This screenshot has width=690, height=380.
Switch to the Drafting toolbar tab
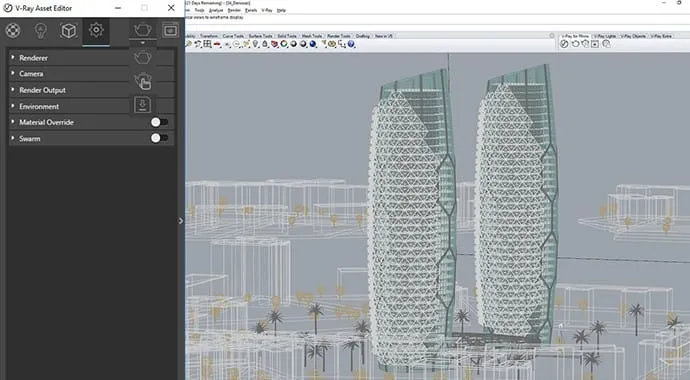[363, 36]
